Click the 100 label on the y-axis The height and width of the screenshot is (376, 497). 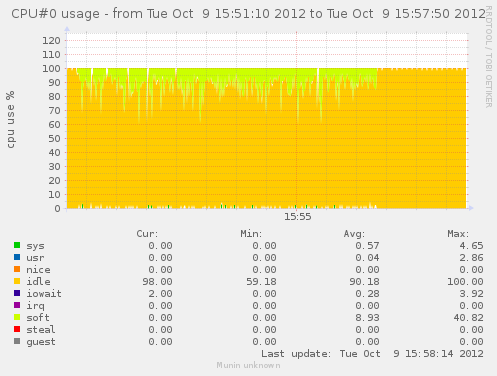tap(51, 69)
